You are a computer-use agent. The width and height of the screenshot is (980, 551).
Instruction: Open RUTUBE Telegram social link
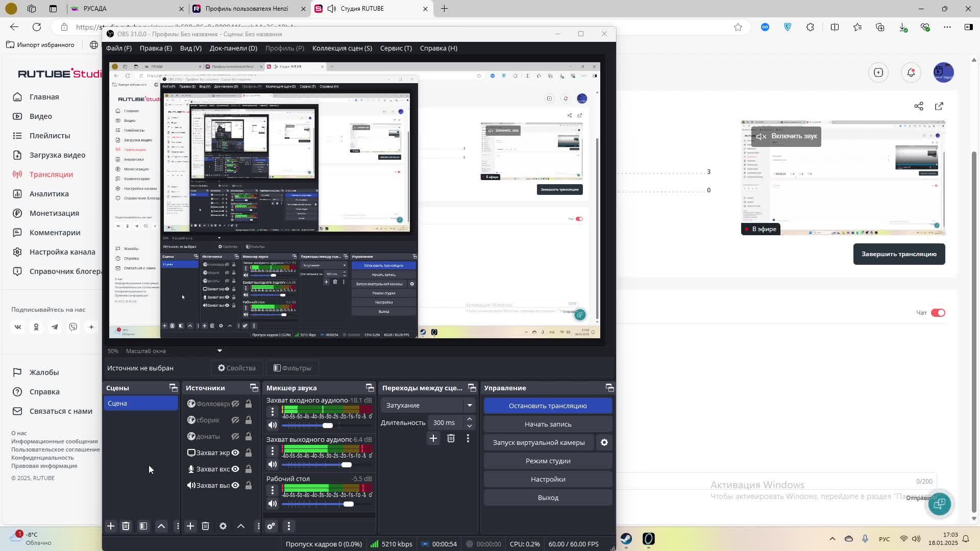point(55,327)
